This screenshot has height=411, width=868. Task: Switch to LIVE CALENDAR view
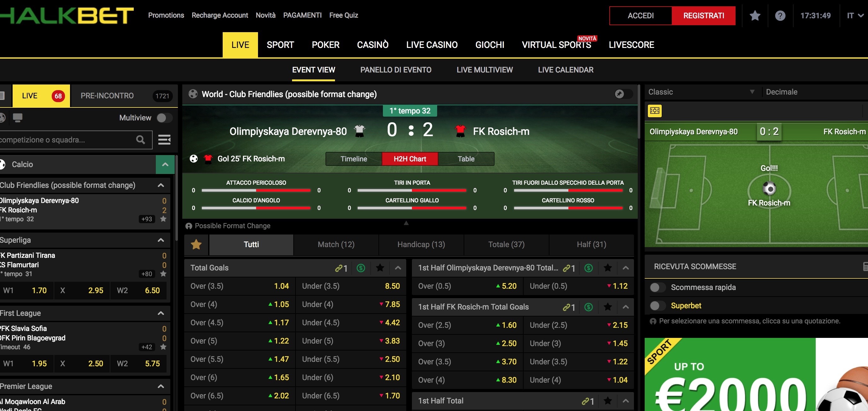566,70
